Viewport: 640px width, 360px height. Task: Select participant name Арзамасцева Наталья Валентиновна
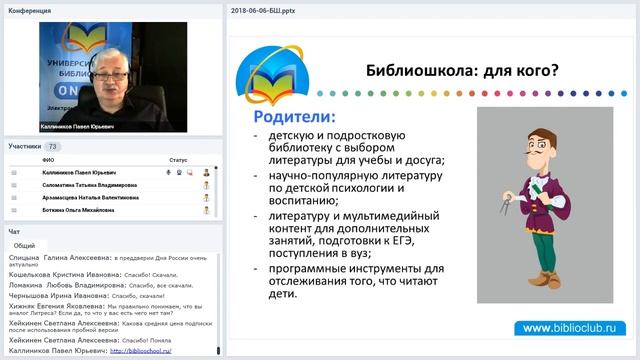90,198
